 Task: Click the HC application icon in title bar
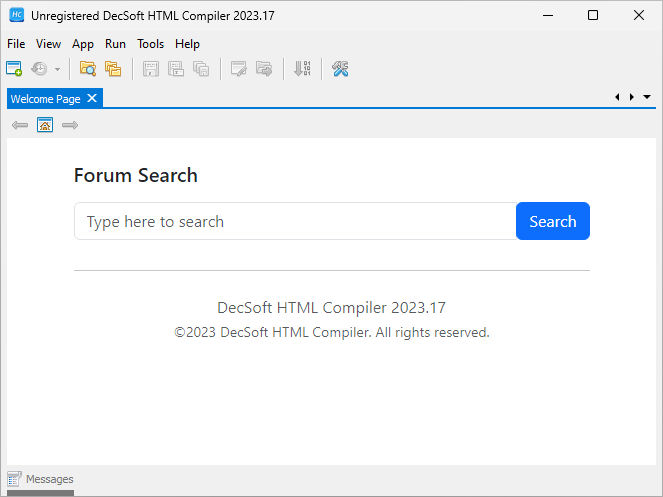coord(17,15)
